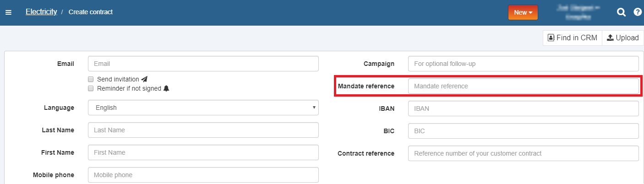The height and width of the screenshot is (184, 644).
Task: Click the IBAN text field
Action: [x=523, y=108]
